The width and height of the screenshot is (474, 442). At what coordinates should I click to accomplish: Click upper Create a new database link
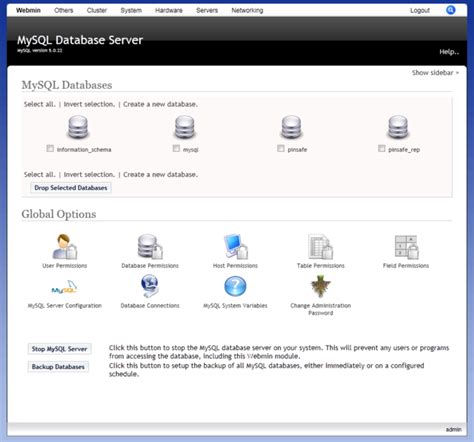(160, 104)
